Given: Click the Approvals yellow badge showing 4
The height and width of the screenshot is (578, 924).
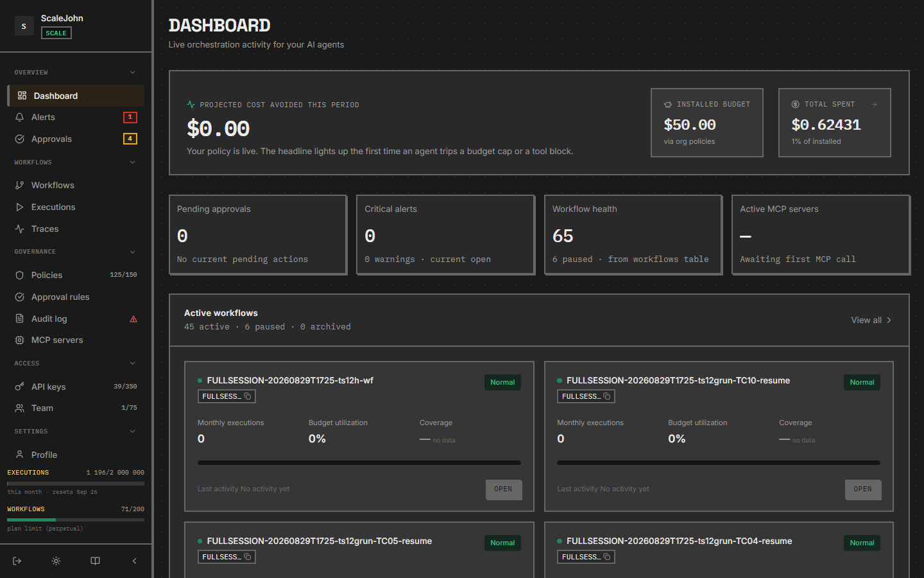Looking at the screenshot, I should pyautogui.click(x=130, y=139).
